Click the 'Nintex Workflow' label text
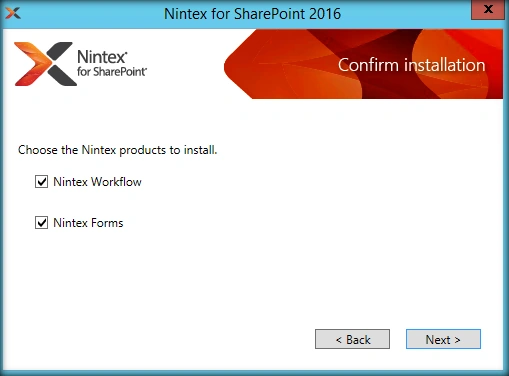The width and height of the screenshot is (509, 376). click(97, 182)
